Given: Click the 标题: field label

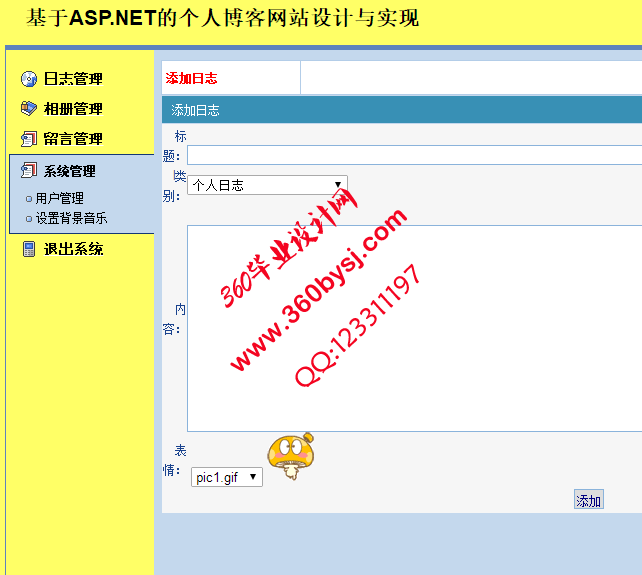Looking at the screenshot, I should (x=174, y=146).
